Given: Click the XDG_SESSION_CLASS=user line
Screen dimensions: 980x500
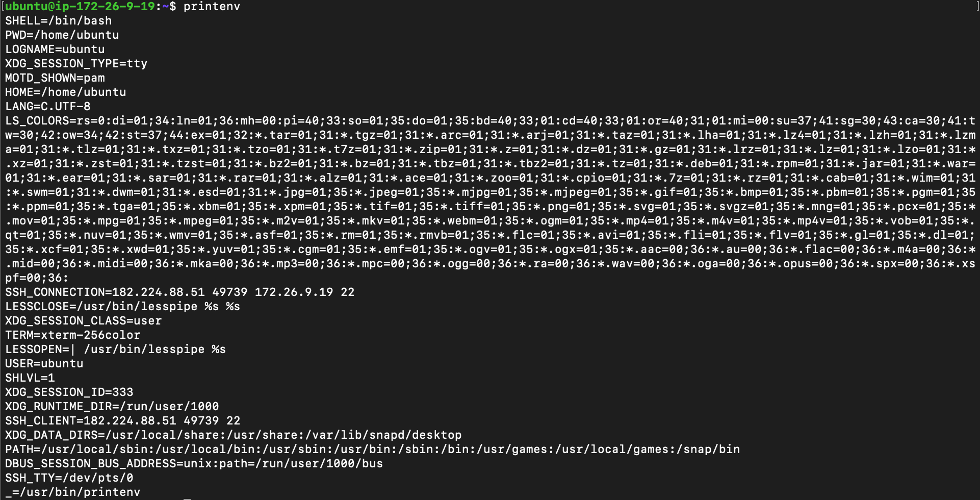Looking at the screenshot, I should (x=84, y=321).
